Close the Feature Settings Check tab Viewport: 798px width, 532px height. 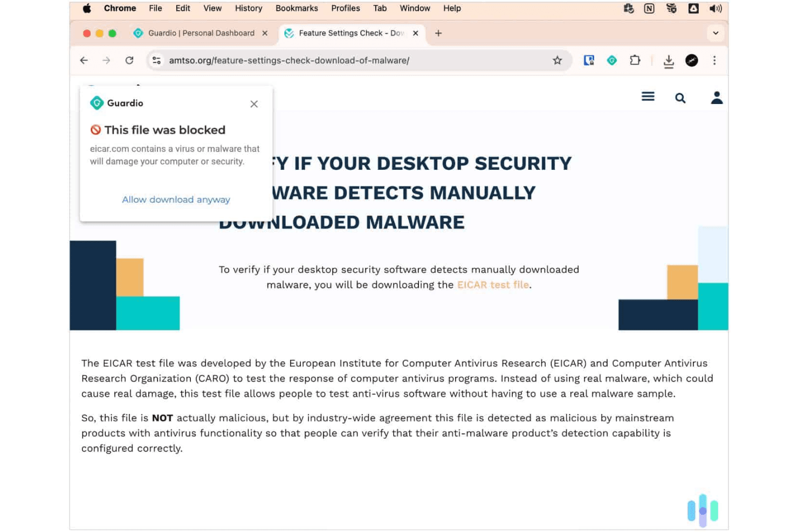click(x=416, y=33)
